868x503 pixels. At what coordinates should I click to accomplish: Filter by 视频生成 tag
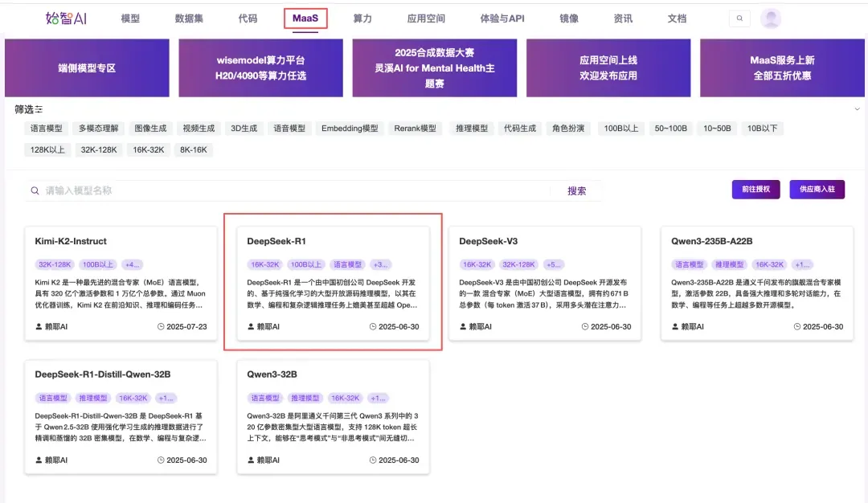pyautogui.click(x=199, y=129)
